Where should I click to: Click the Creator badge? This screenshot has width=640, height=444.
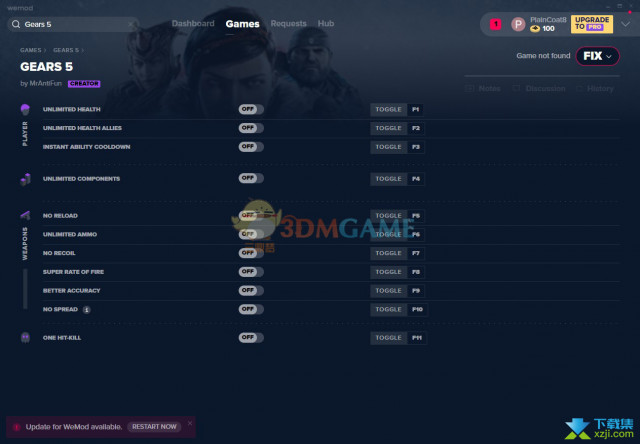tap(84, 84)
